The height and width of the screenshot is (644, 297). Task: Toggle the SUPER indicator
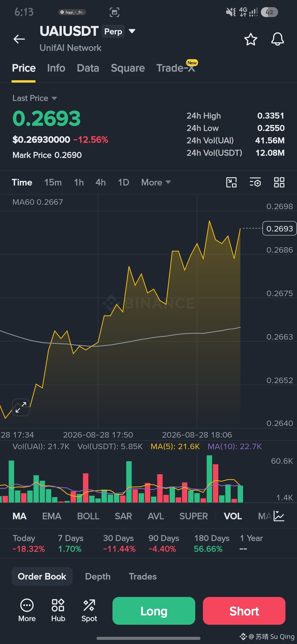pyautogui.click(x=194, y=516)
